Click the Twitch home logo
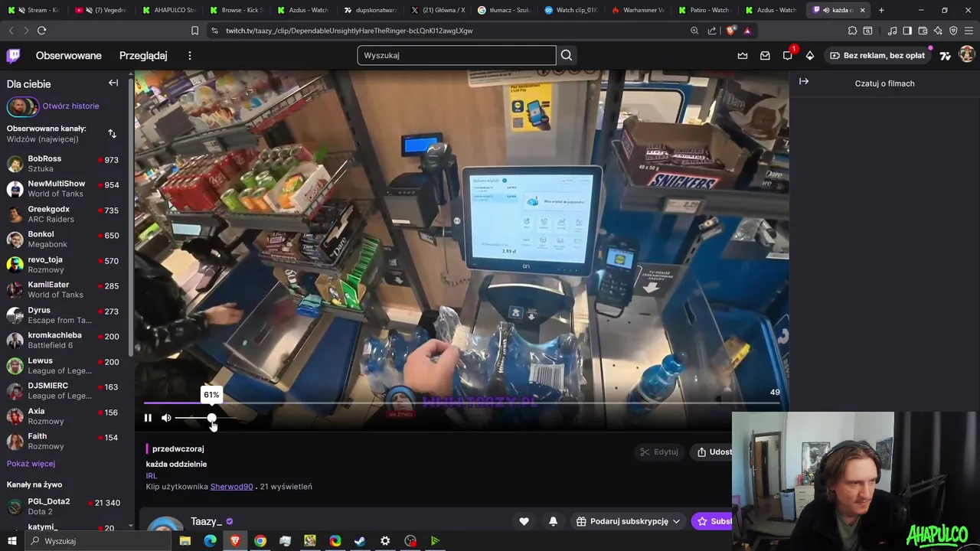Screen dimensions: 980x551 pos(14,55)
